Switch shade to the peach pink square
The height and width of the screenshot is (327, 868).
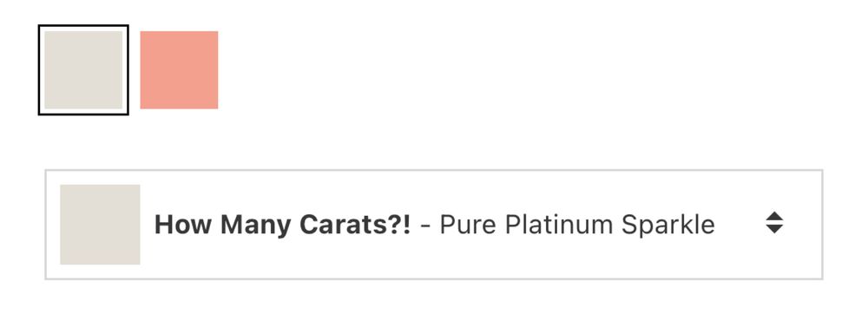(x=179, y=69)
